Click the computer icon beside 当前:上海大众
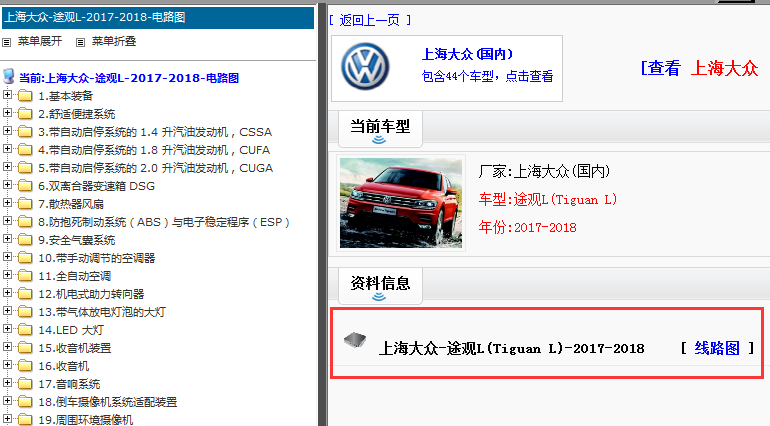The image size is (770, 426). [x=8, y=76]
